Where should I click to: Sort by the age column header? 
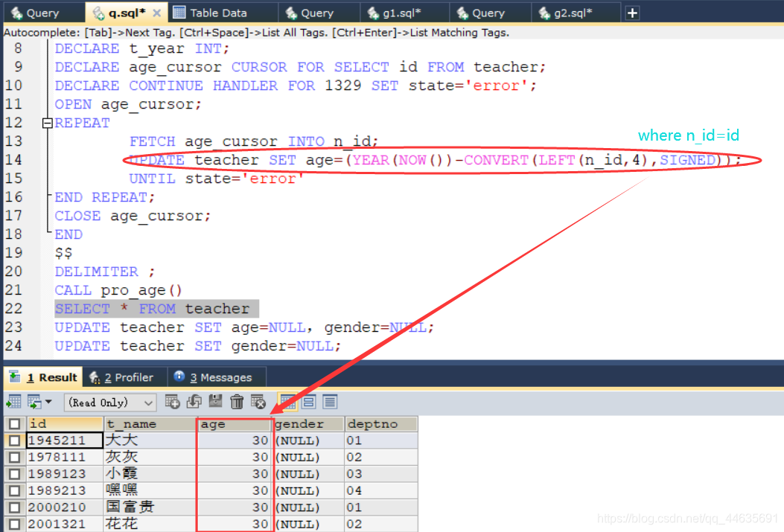[235, 424]
